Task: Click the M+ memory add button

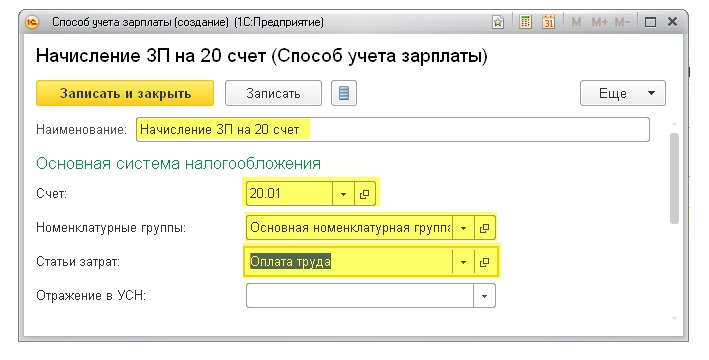Action: [x=600, y=22]
